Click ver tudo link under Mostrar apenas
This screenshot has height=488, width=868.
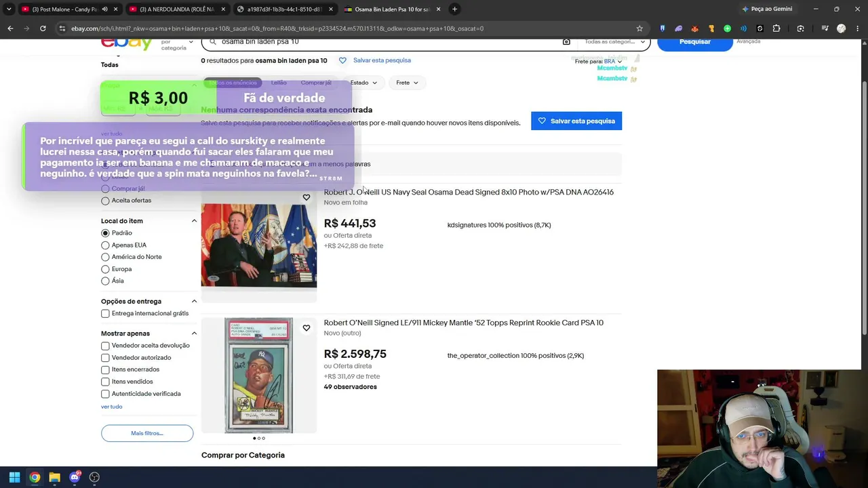coord(112,407)
